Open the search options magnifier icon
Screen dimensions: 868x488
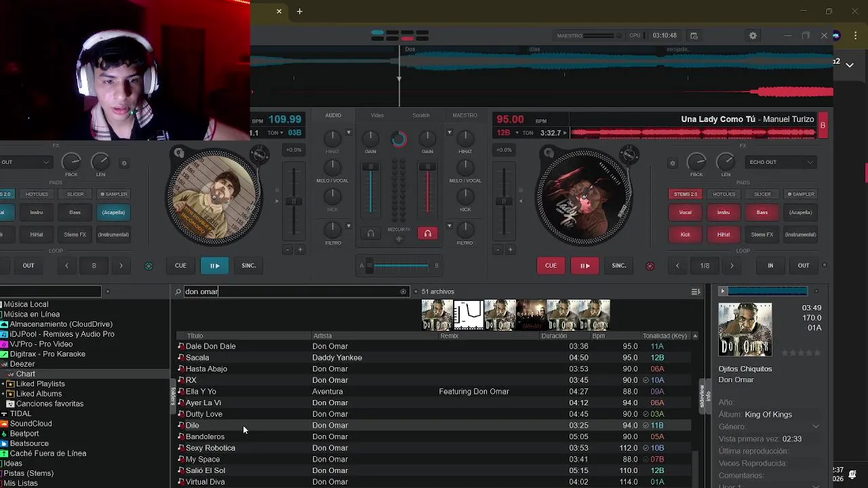coord(178,291)
